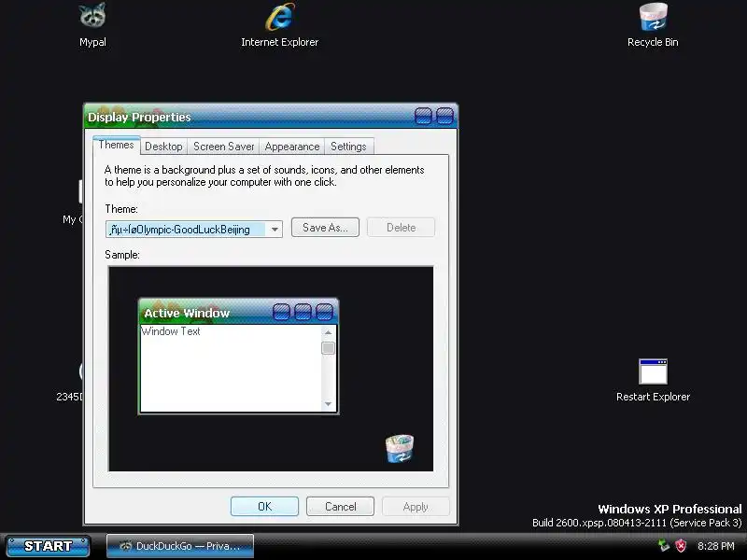Click the Display Properties help button
The width and height of the screenshot is (747, 560).
click(x=423, y=116)
